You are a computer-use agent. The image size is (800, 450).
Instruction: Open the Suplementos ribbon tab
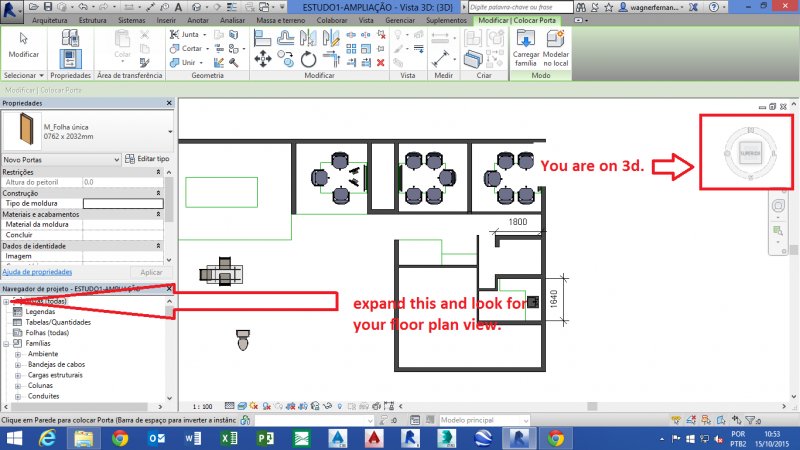(x=446, y=20)
